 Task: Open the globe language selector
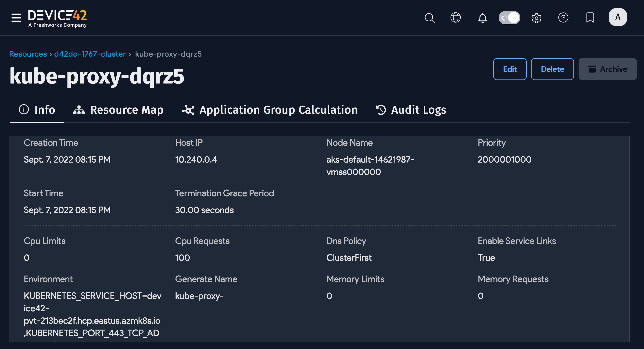click(455, 18)
